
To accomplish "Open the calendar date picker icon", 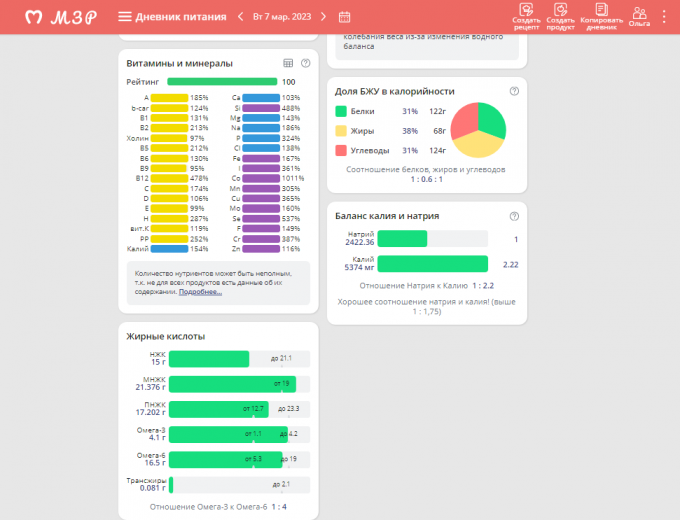I will 345,17.
